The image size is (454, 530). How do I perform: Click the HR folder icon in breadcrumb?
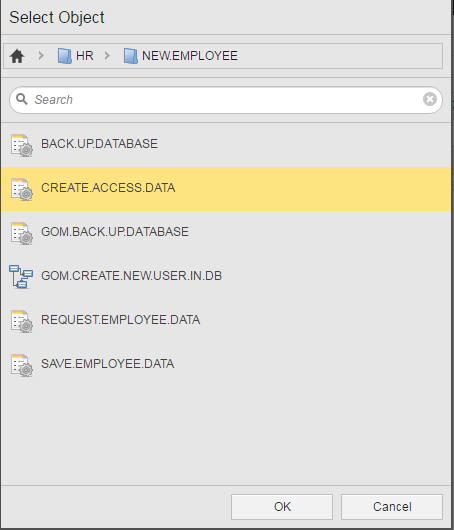point(65,56)
